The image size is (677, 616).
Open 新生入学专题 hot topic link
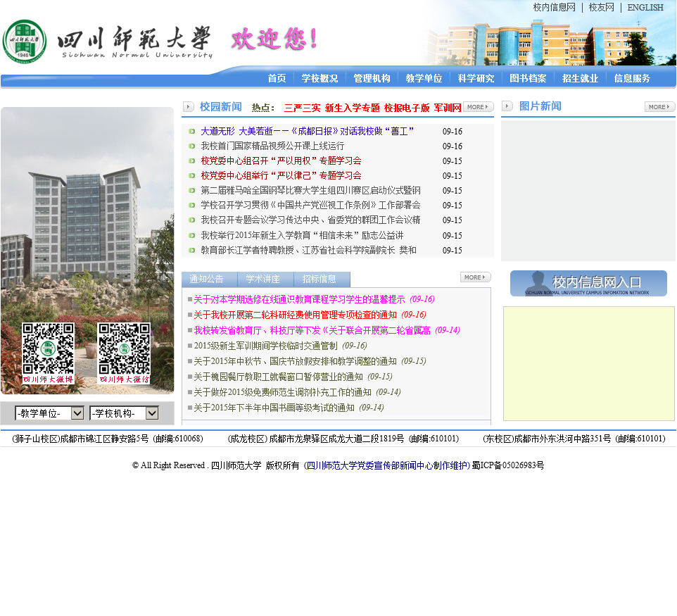click(x=352, y=108)
